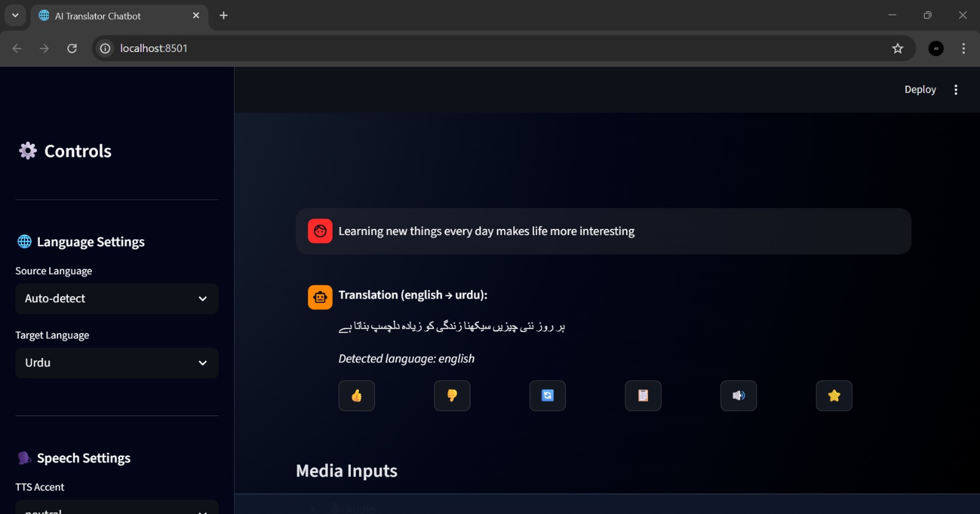This screenshot has width=980, height=514.
Task: Click the thumbs down feedback button
Action: [x=452, y=396]
